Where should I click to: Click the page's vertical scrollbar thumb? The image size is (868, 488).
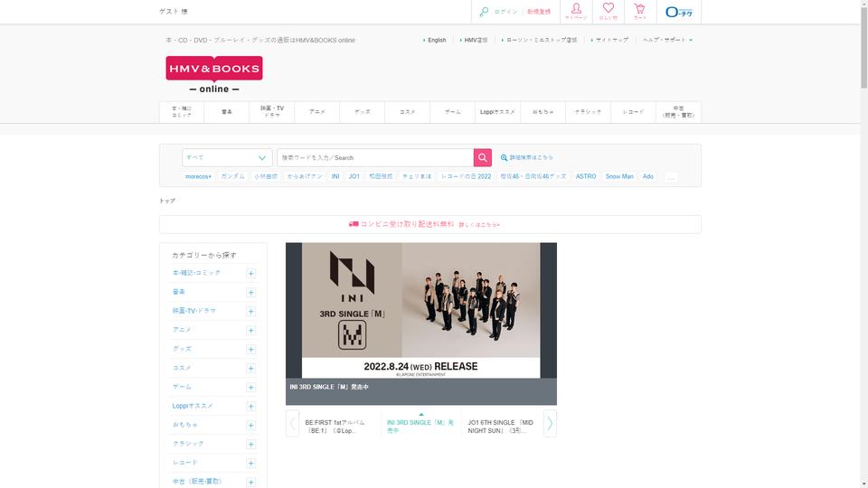(863, 47)
